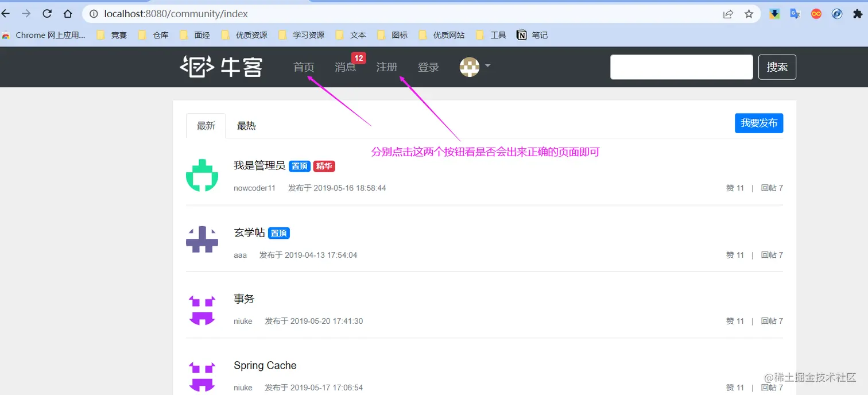Open the post titled Spring Cache
Image resolution: width=868 pixels, height=395 pixels.
click(265, 366)
